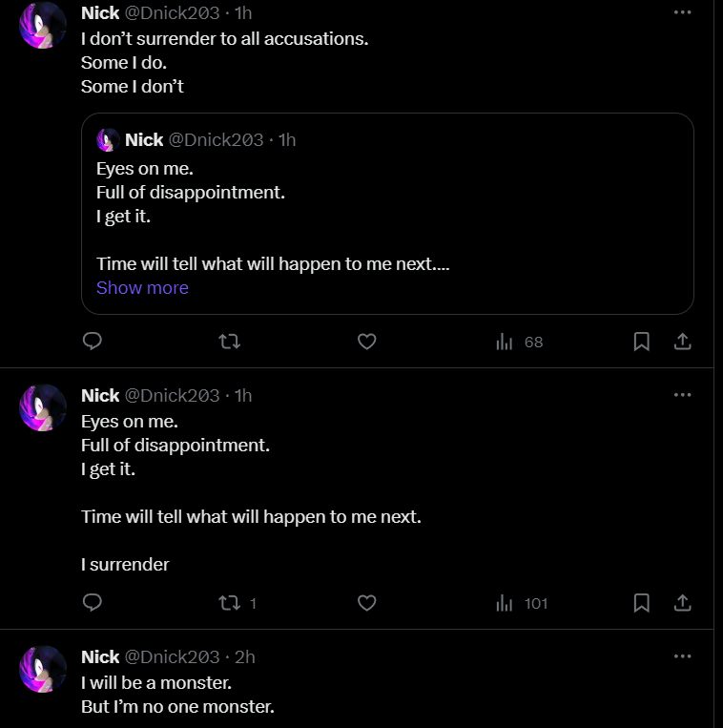723x728 pixels.
Task: Open more options on "I surrender" post
Action: [682, 394]
